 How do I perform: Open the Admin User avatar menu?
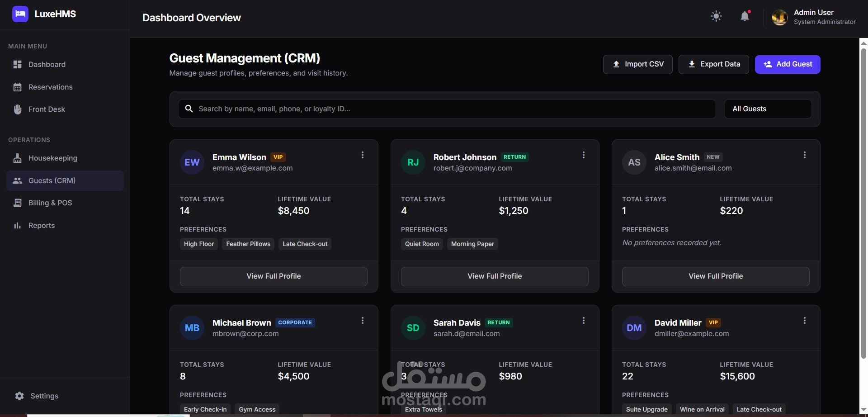pos(779,17)
